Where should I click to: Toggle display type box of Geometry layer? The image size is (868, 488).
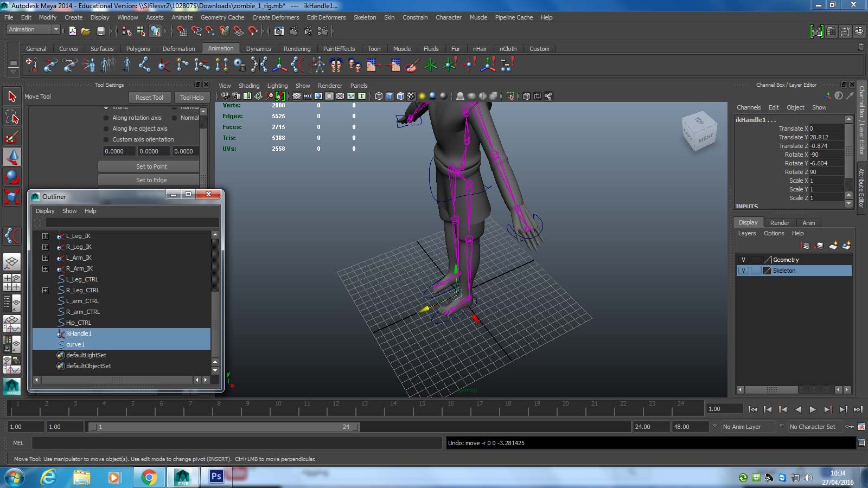click(756, 260)
